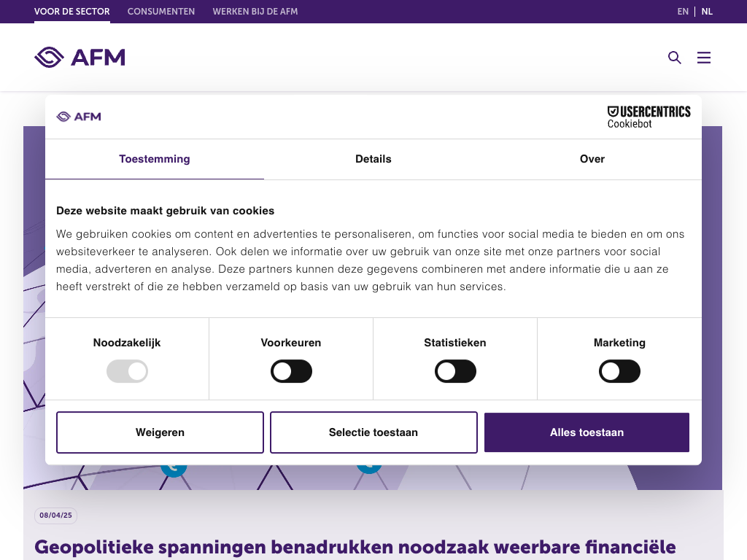Open the Geopolitieke spanningen news headline

[355, 547]
